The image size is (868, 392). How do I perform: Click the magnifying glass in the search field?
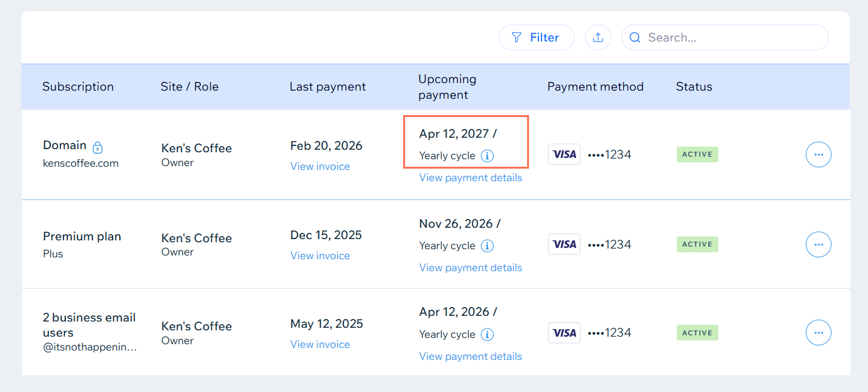(635, 37)
